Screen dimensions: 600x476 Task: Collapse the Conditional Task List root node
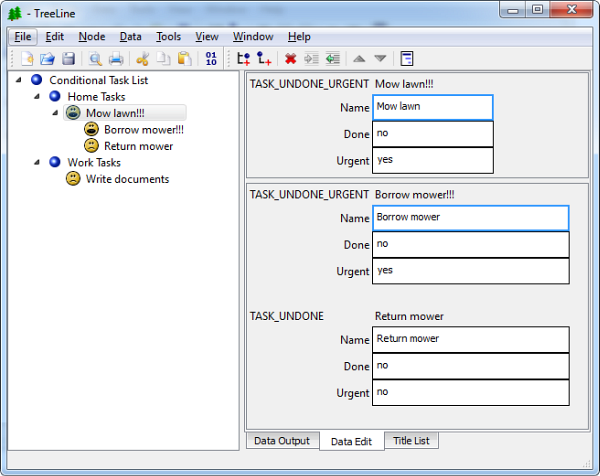[x=18, y=80]
